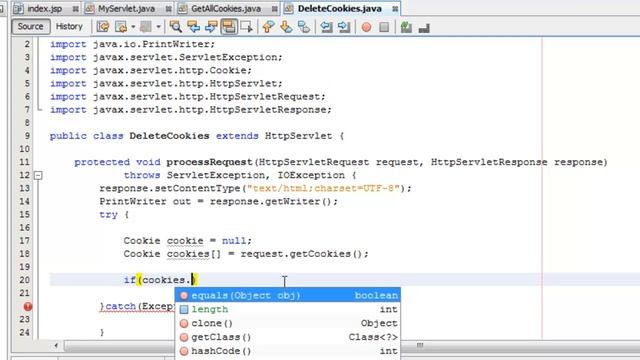Click import javax.servlet.http.Cookie line
The height and width of the screenshot is (360, 640).
pyautogui.click(x=151, y=71)
